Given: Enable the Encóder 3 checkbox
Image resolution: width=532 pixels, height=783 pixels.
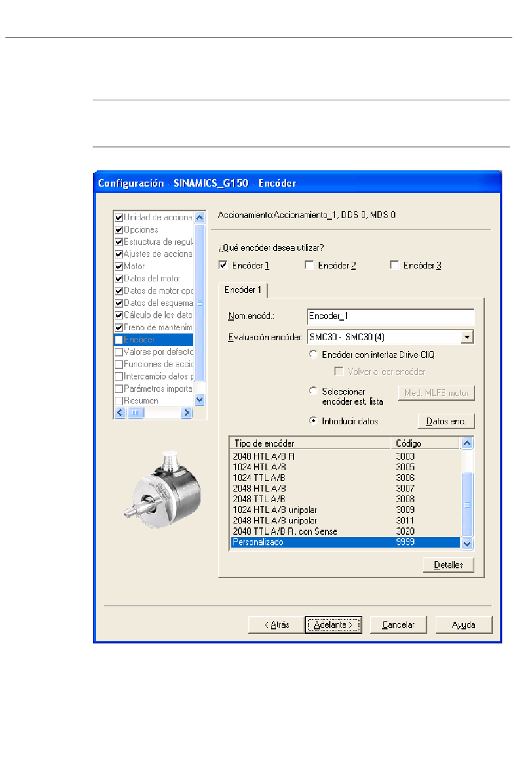Looking at the screenshot, I should (394, 265).
